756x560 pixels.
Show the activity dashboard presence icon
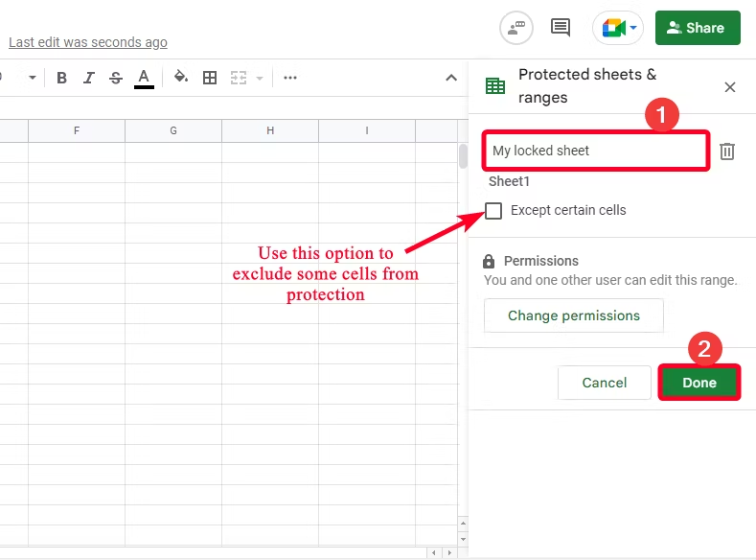pos(516,28)
